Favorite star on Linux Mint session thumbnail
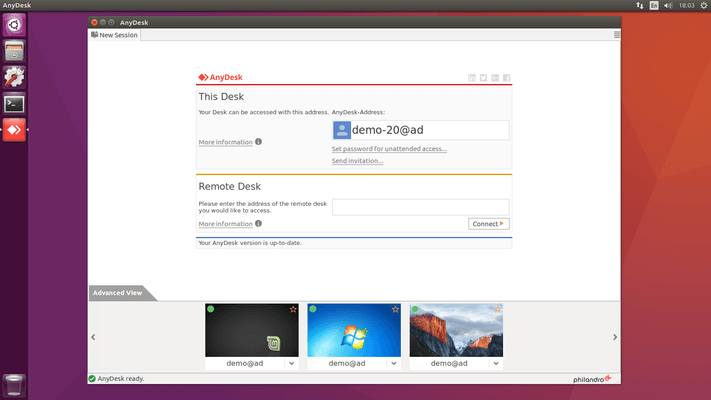The image size is (711, 400). tap(293, 309)
